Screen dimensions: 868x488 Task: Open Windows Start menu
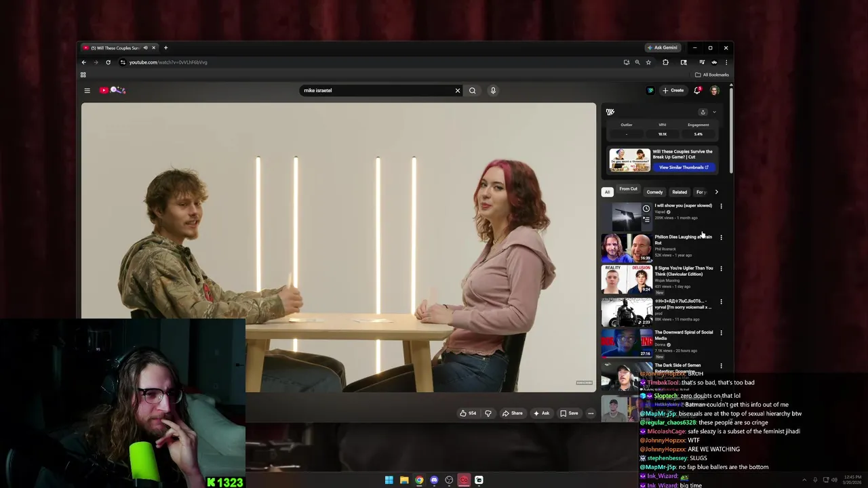pyautogui.click(x=389, y=480)
